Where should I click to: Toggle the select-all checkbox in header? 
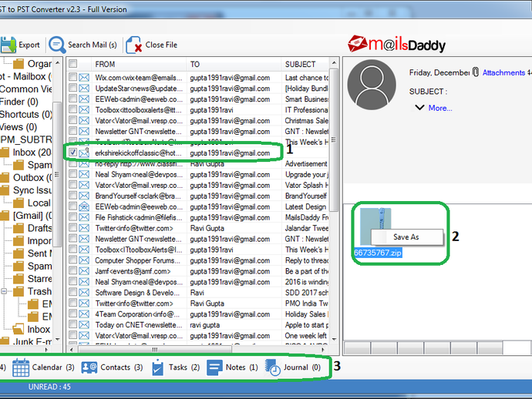click(x=72, y=64)
